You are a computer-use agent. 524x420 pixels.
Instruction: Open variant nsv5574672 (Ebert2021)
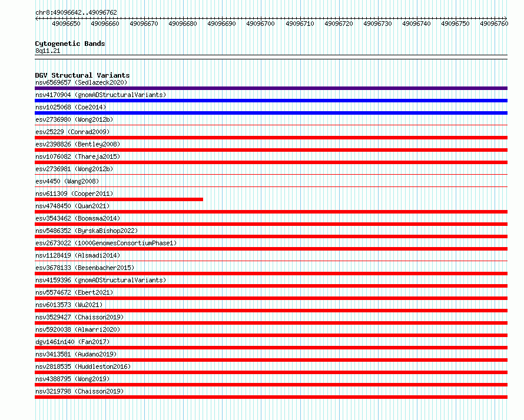(74, 292)
